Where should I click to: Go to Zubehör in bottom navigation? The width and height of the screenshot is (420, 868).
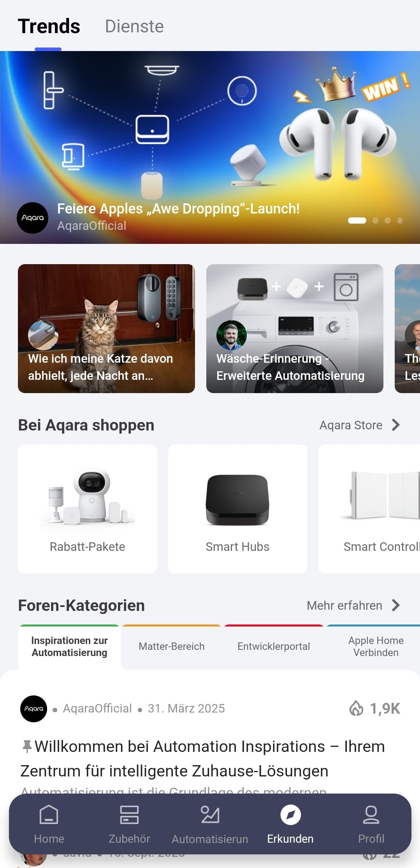click(129, 824)
